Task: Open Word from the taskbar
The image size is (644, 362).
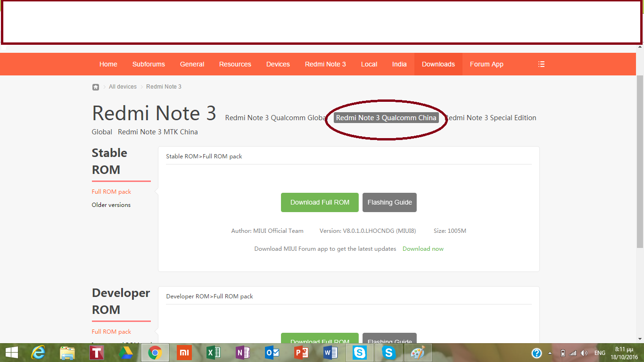Action: [x=330, y=353]
